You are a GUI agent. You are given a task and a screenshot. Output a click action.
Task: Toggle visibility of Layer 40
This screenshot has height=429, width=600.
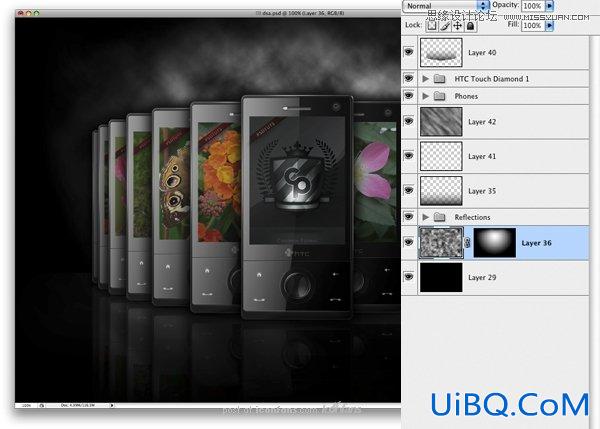(409, 52)
